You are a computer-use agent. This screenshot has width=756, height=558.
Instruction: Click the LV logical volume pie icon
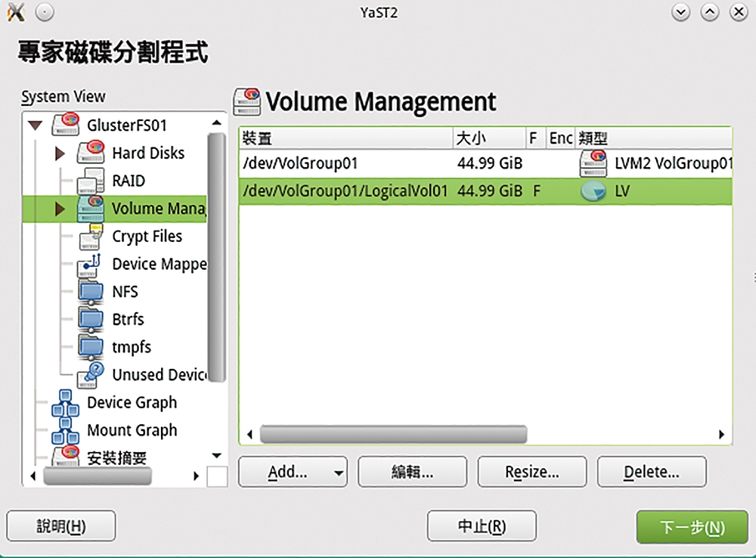[593, 191]
